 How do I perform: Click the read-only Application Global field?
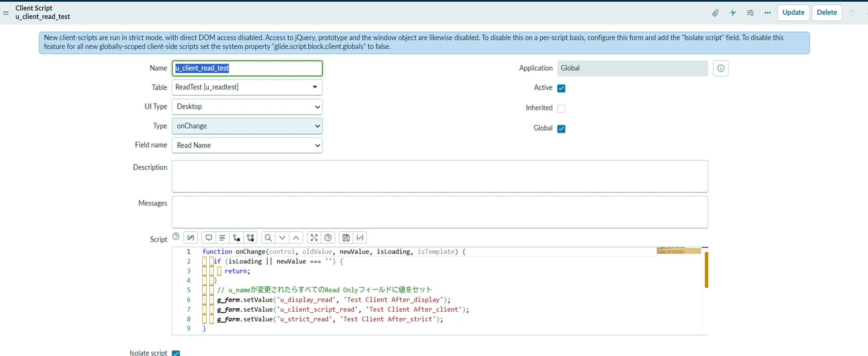632,68
